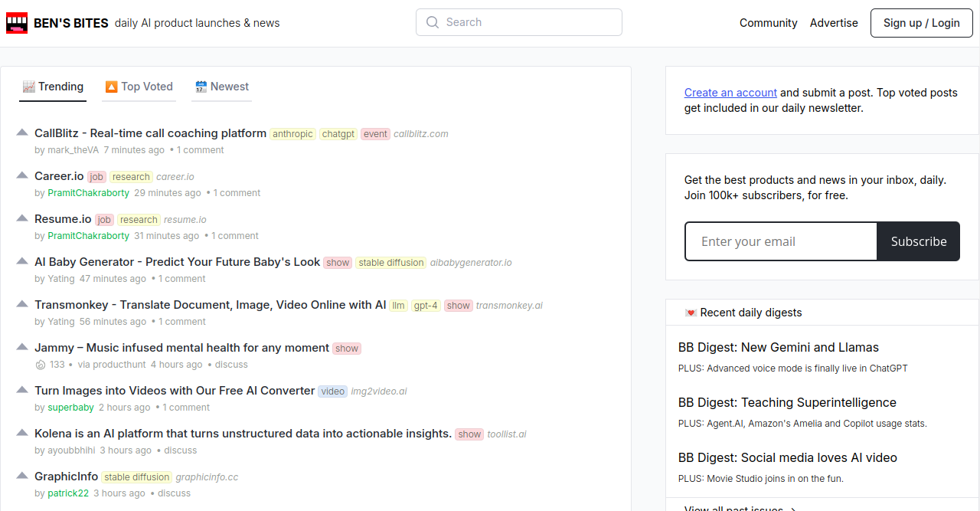
Task: Click discuss on the Jammy post
Action: (231, 365)
